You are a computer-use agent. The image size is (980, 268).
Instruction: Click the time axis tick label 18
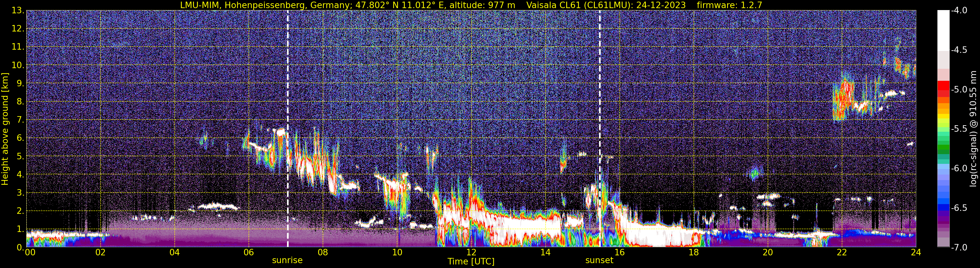pyautogui.click(x=694, y=252)
